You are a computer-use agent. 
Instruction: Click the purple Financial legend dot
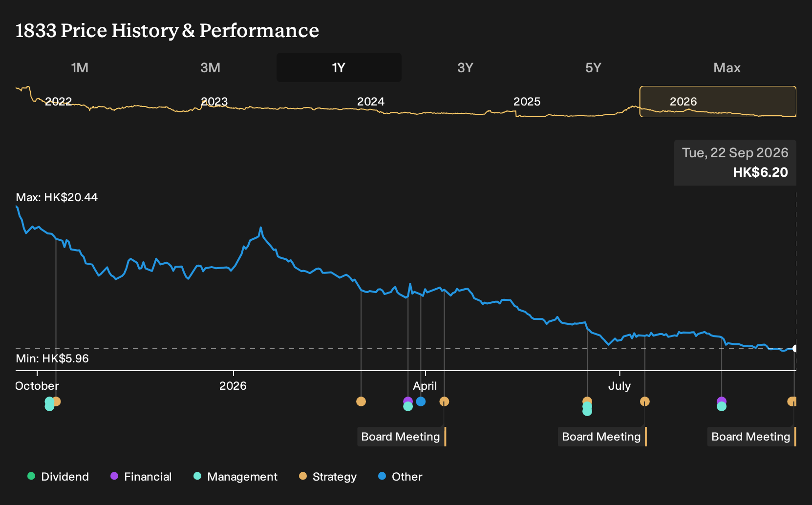click(114, 476)
